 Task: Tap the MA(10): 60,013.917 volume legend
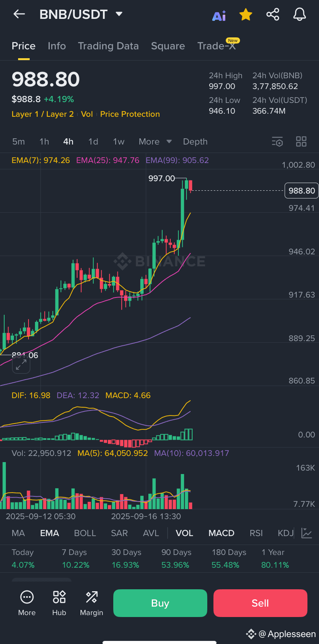pos(191,453)
